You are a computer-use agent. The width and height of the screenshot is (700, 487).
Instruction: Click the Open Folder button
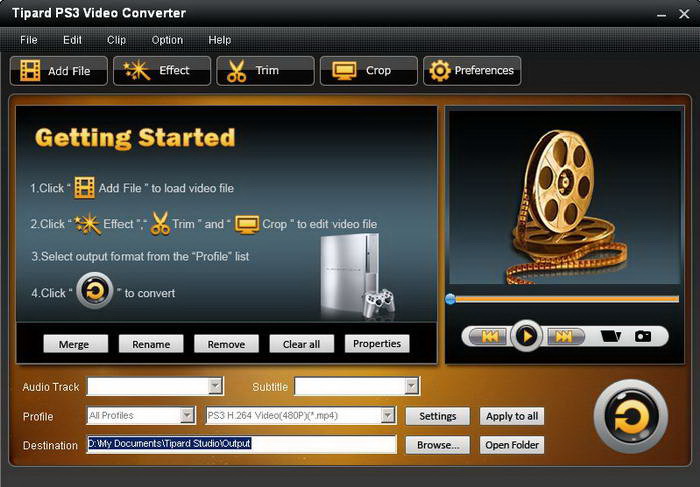(x=512, y=445)
